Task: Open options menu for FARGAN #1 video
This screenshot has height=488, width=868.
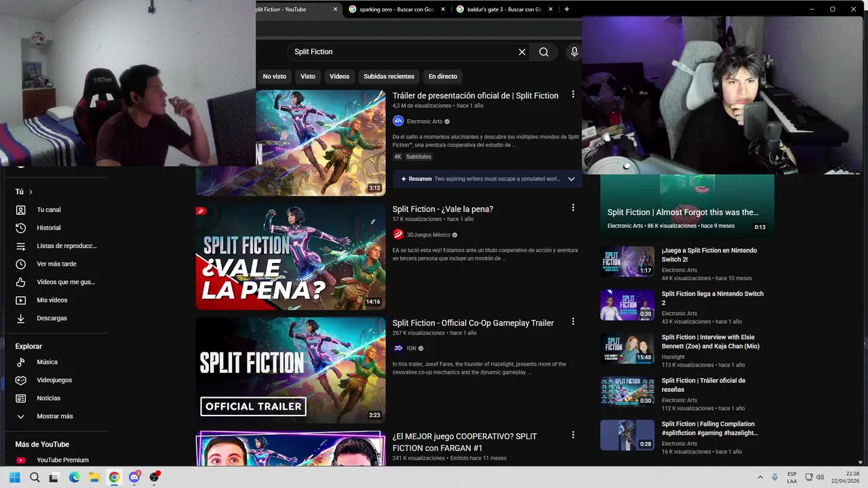Action: tap(573, 435)
